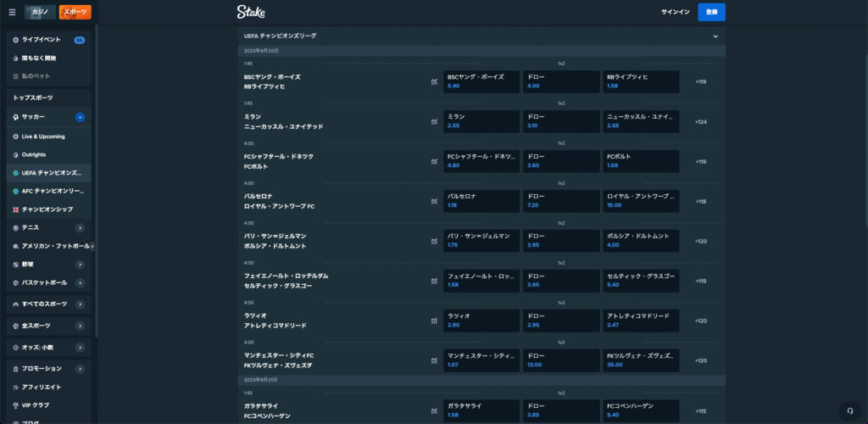
Task: Open stats icon for ラツィオ match
Action: pos(434,321)
